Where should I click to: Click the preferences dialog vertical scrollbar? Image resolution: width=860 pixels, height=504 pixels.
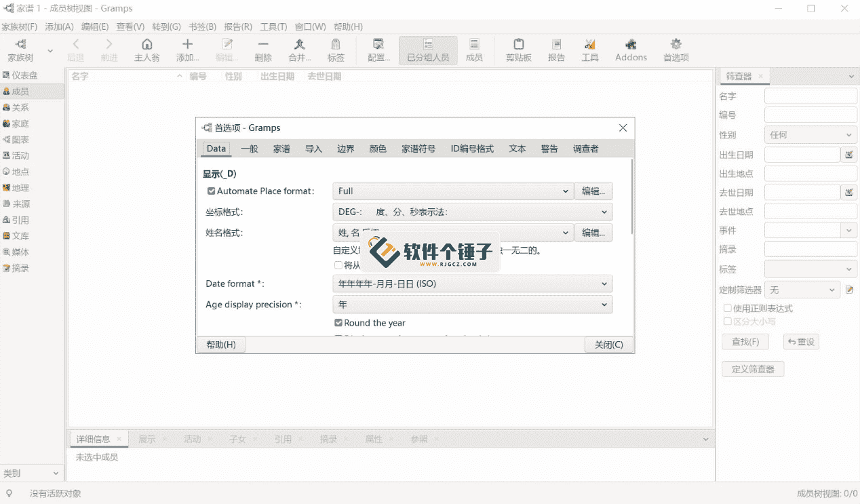pyautogui.click(x=632, y=197)
